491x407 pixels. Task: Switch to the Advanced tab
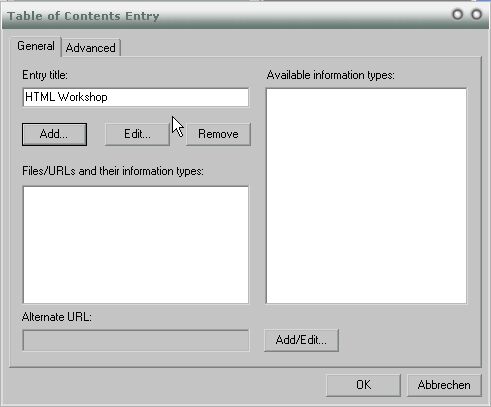(91, 48)
